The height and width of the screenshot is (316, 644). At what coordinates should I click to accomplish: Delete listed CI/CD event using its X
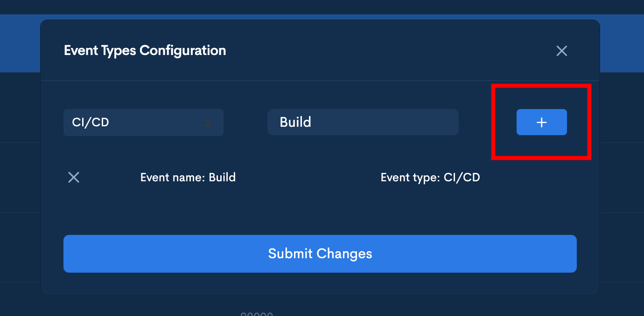[74, 177]
